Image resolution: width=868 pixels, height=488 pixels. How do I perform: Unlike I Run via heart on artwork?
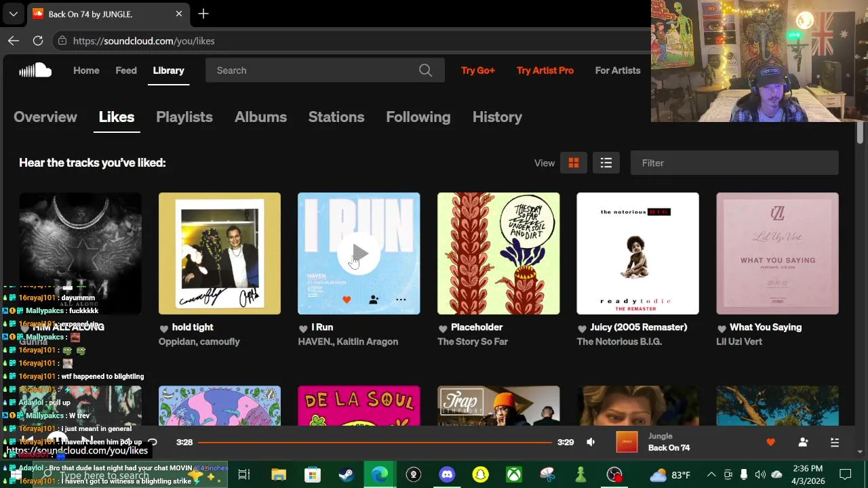pyautogui.click(x=347, y=300)
